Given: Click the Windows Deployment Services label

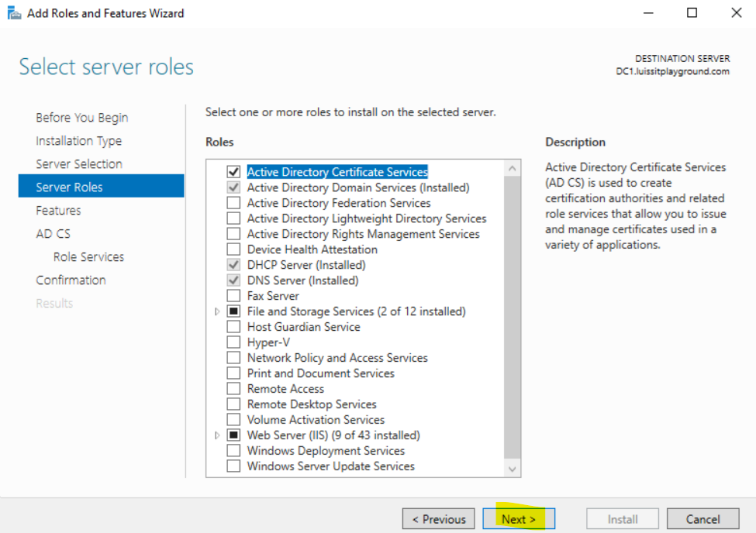Looking at the screenshot, I should point(326,451).
